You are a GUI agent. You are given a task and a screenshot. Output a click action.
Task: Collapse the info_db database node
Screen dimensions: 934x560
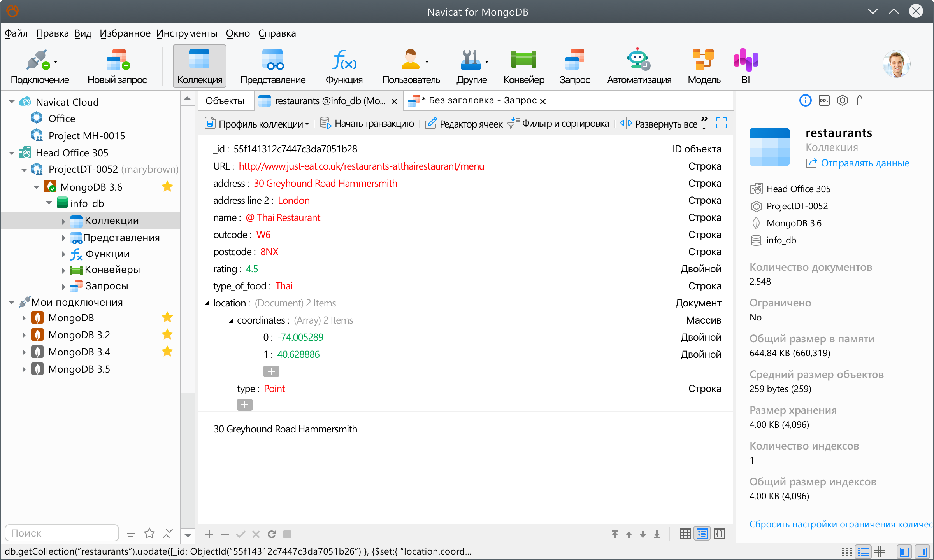pyautogui.click(x=49, y=203)
